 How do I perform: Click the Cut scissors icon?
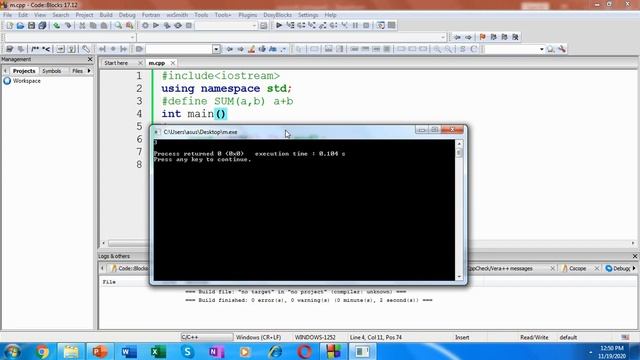coord(82,26)
